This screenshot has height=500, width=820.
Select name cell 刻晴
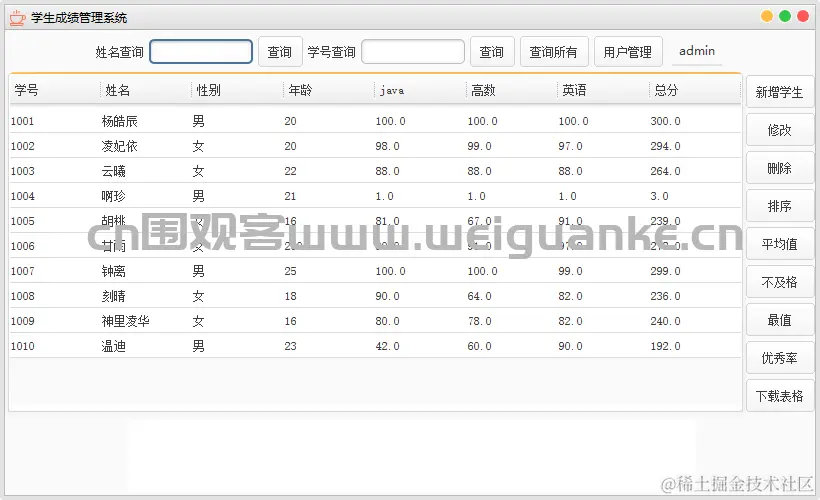[x=113, y=296]
